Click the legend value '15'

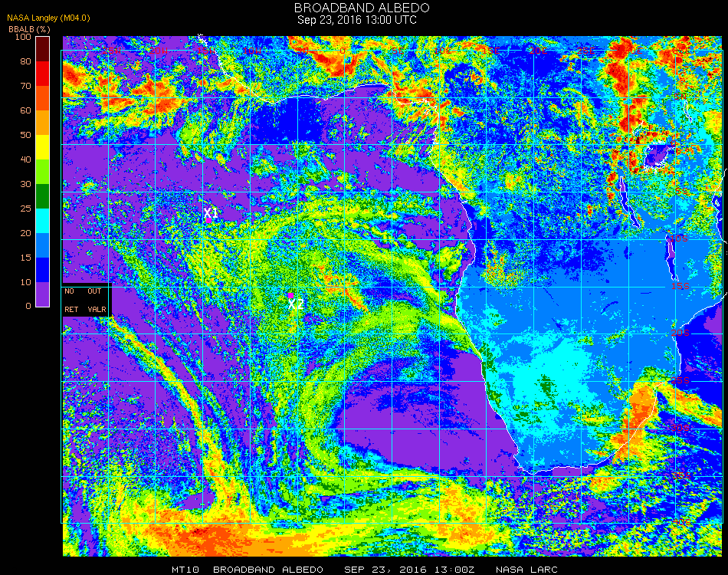25,258
